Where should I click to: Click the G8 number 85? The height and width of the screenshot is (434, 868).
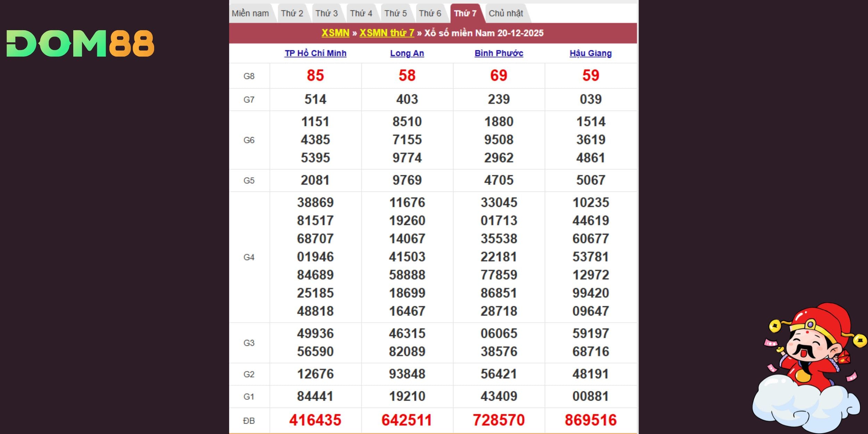tap(315, 75)
